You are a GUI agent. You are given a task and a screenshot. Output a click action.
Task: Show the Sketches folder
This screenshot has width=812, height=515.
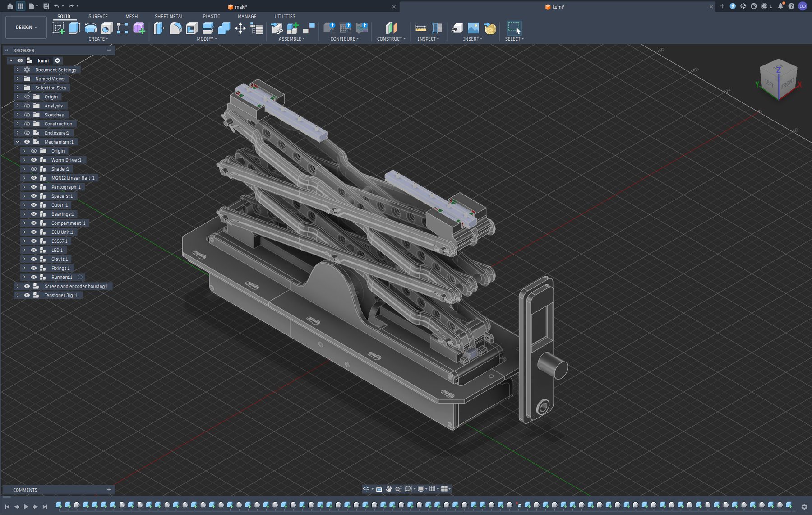(27, 115)
